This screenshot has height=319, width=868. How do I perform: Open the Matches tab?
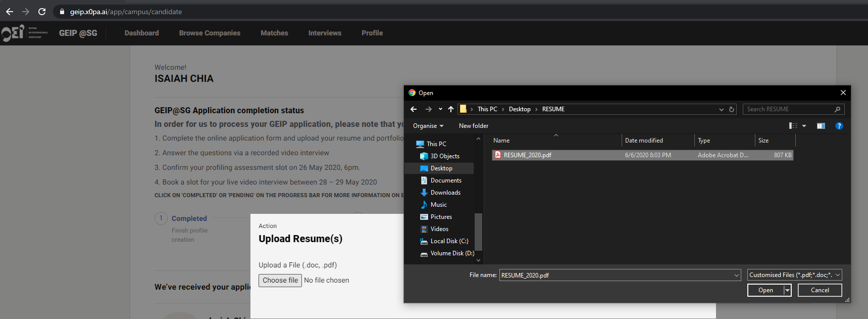pyautogui.click(x=274, y=33)
